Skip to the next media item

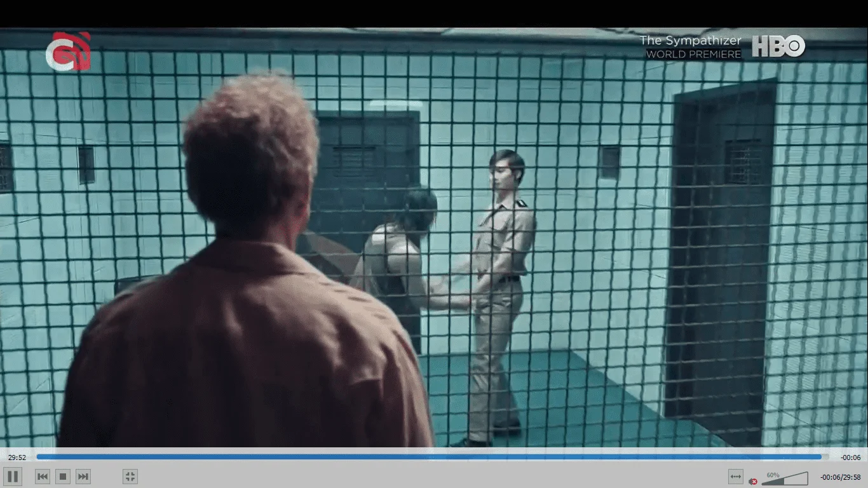[83, 477]
